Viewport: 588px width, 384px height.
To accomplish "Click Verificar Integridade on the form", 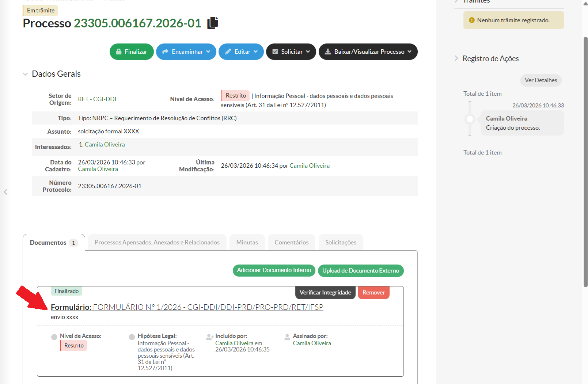I will 325,293.
